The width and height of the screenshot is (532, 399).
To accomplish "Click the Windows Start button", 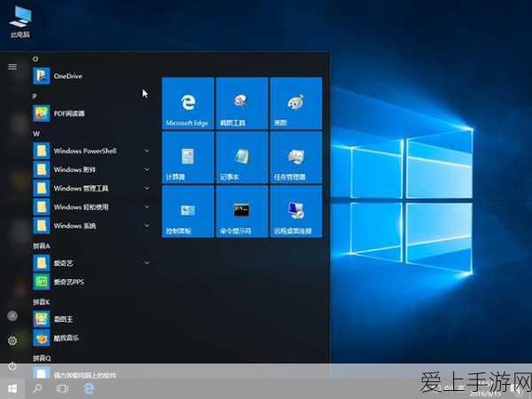I will (12, 388).
